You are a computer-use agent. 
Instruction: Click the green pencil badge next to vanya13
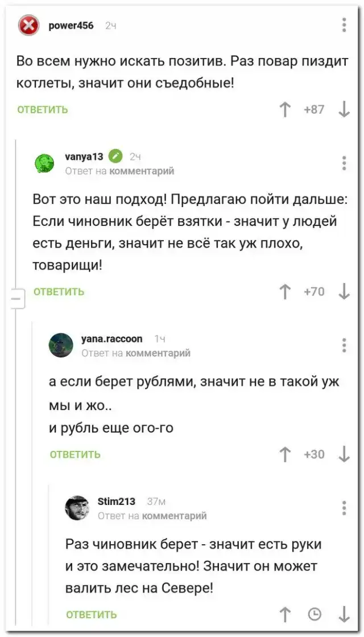point(115,157)
